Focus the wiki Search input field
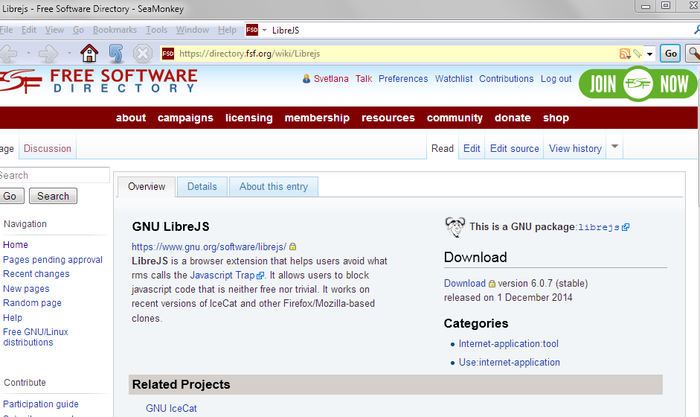 [x=54, y=175]
